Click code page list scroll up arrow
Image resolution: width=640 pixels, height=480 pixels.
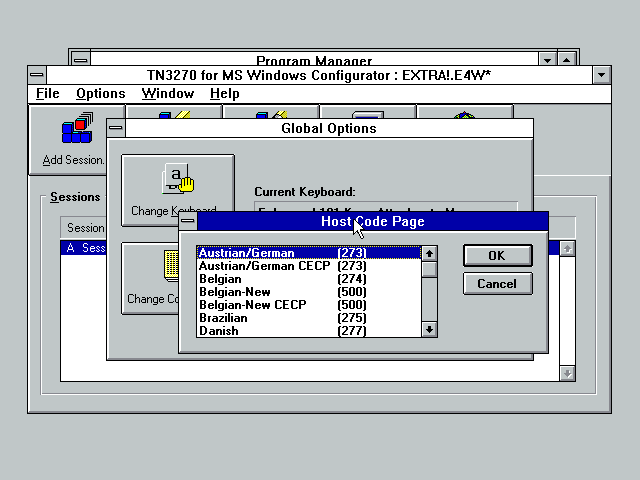[x=429, y=254]
